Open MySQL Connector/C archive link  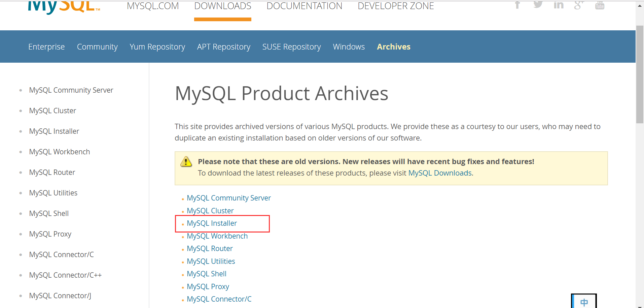tap(219, 299)
